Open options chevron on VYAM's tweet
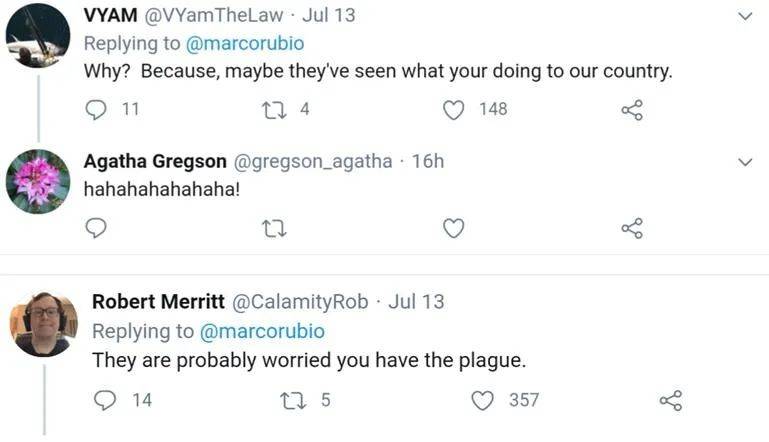The height and width of the screenshot is (442, 769). [x=745, y=16]
